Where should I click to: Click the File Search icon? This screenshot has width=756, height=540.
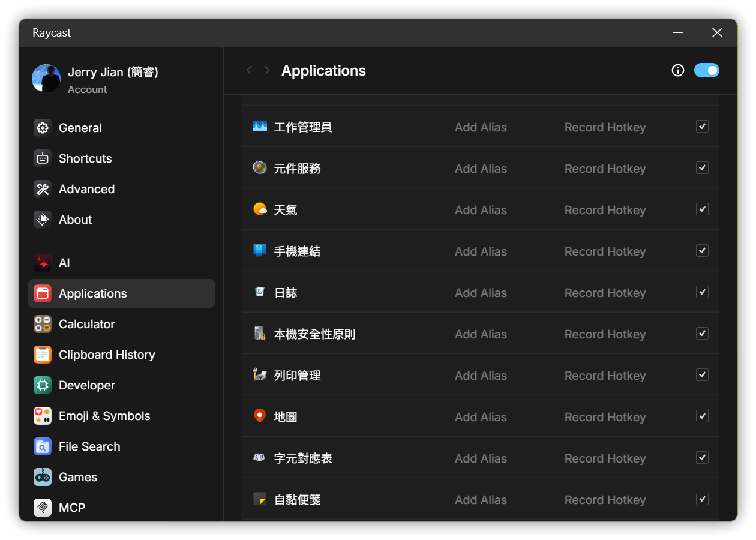click(43, 446)
